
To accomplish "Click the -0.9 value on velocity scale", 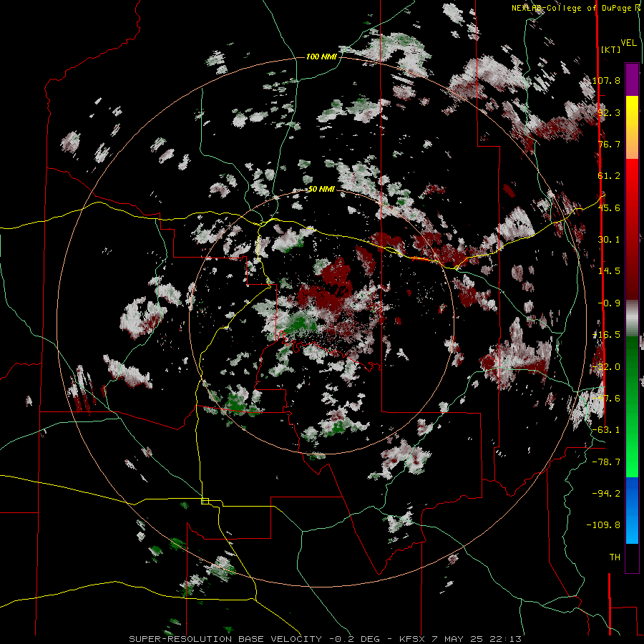I will tap(609, 303).
